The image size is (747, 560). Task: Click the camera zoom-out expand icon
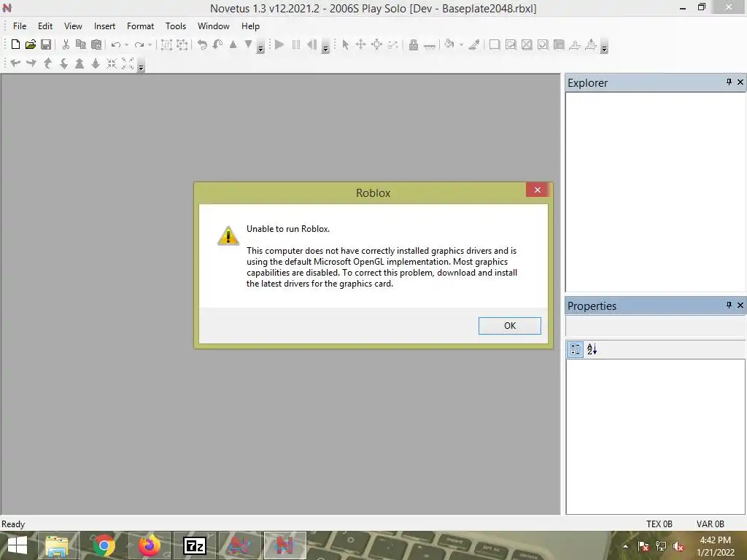pos(128,63)
